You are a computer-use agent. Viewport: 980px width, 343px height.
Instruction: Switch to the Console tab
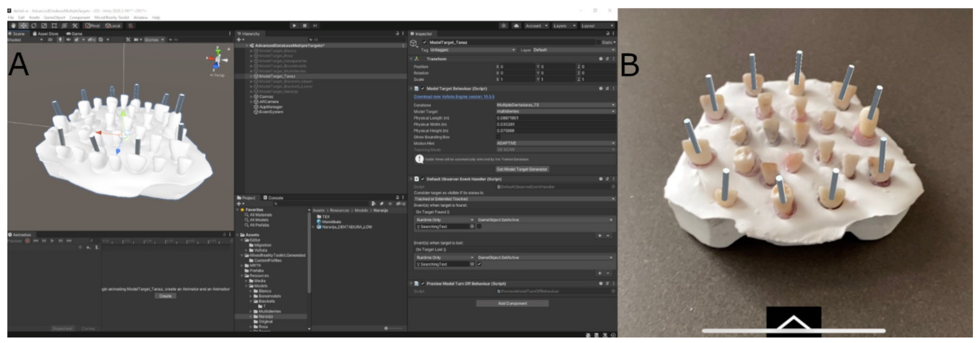tap(273, 198)
